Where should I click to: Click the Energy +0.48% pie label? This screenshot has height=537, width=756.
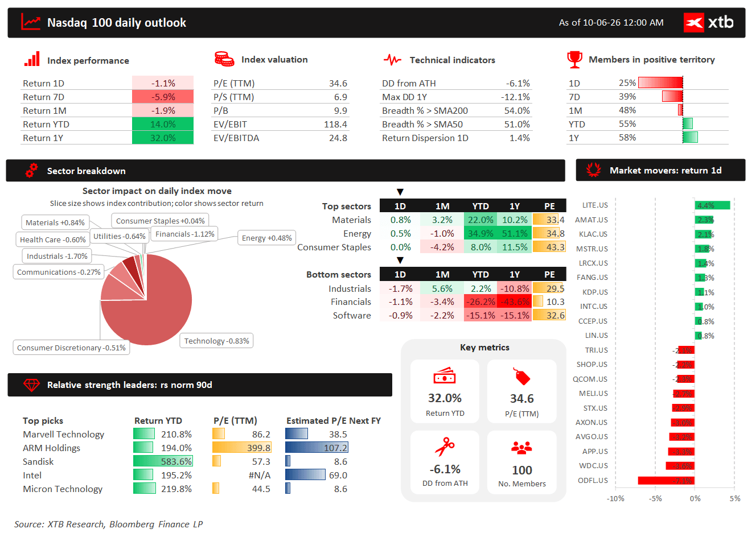click(x=266, y=238)
